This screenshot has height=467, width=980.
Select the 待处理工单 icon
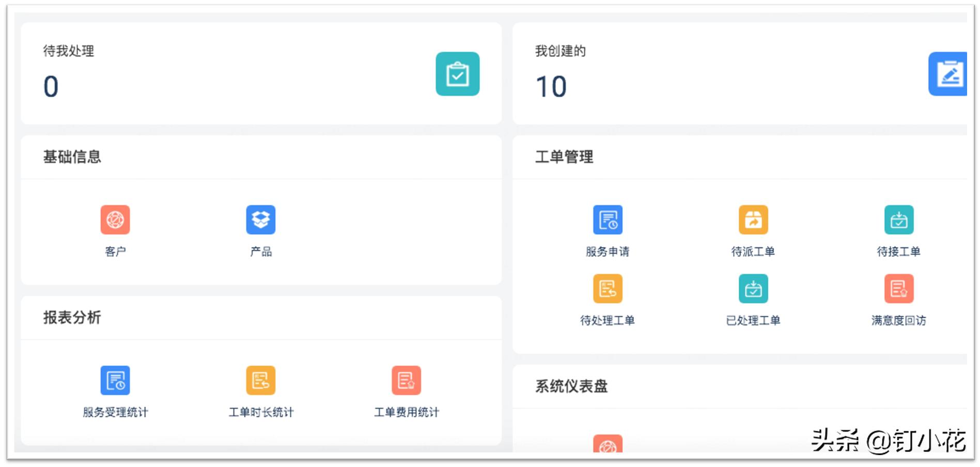point(608,288)
